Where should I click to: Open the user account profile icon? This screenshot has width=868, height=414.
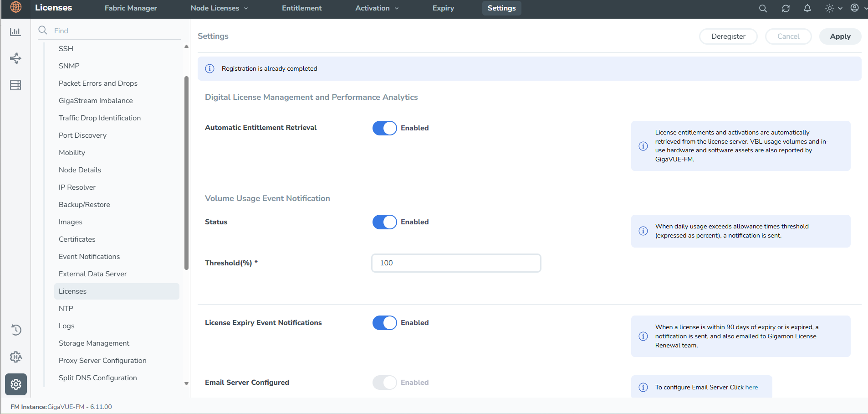855,8
